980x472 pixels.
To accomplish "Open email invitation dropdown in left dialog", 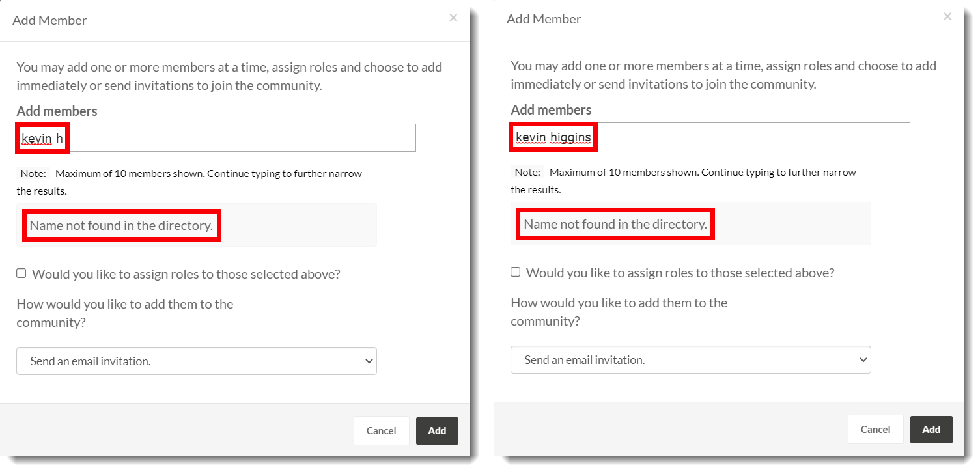I will coord(197,361).
